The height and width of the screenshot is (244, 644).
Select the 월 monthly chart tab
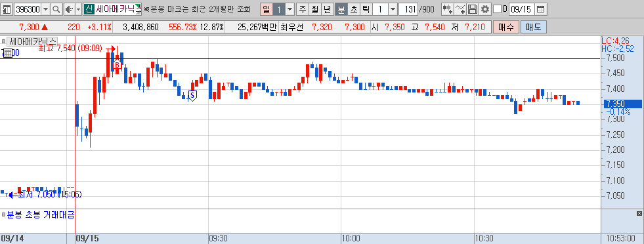(314, 9)
